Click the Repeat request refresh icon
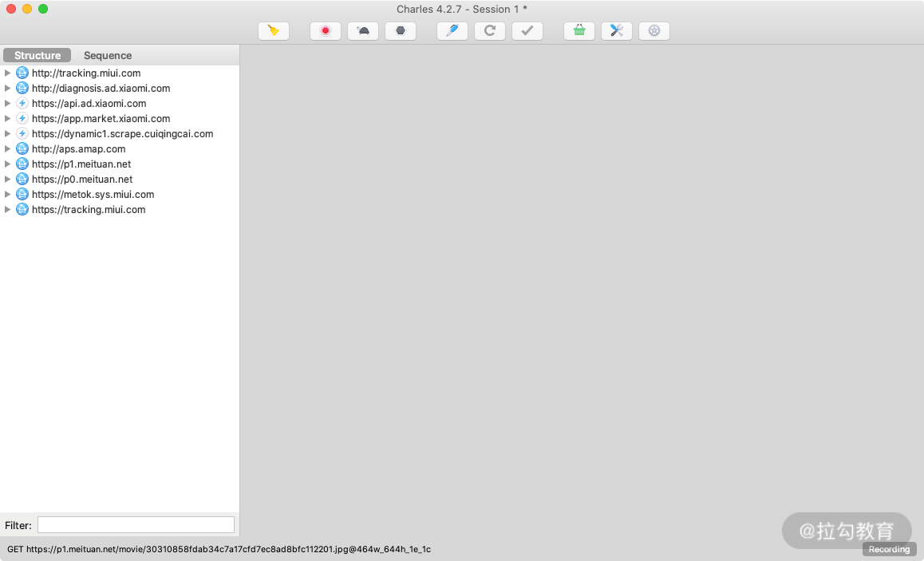This screenshot has width=924, height=561. pos(490,30)
